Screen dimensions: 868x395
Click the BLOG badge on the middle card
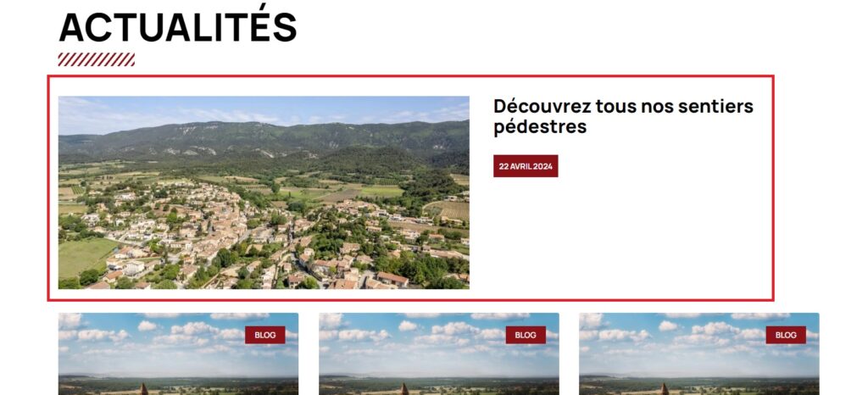(x=526, y=335)
